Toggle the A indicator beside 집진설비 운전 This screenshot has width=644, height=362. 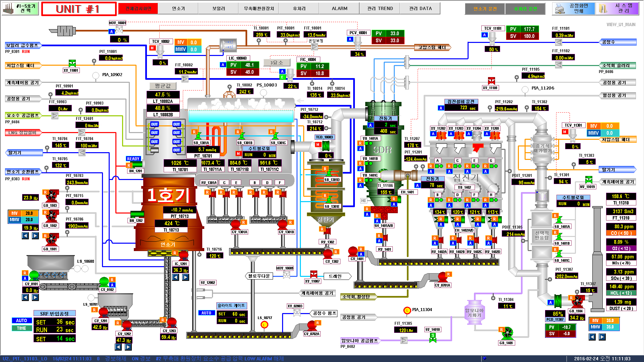pos(441,108)
